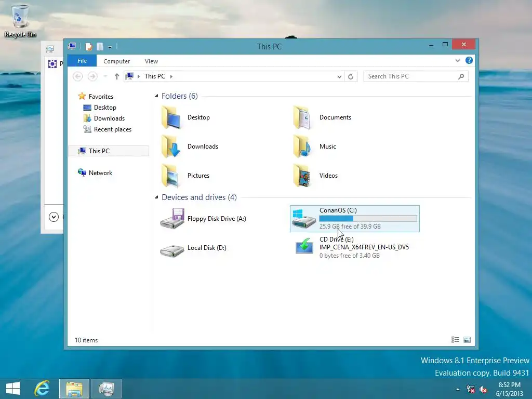Select Desktop under Favorites
532x399 pixels.
[100, 108]
